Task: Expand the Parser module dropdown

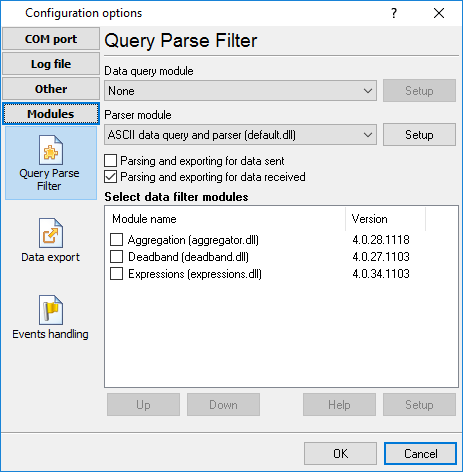Action: [x=240, y=135]
